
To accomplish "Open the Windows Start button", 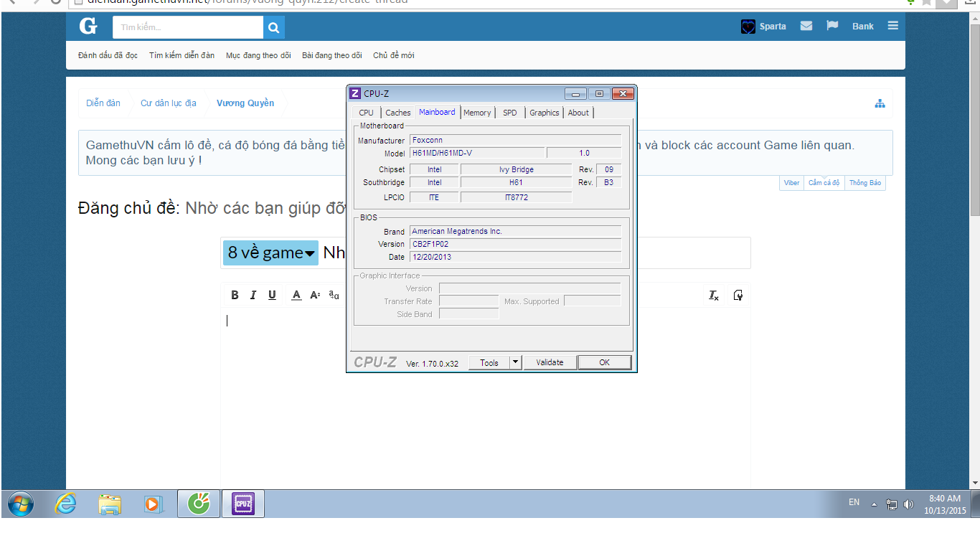I will pyautogui.click(x=19, y=504).
